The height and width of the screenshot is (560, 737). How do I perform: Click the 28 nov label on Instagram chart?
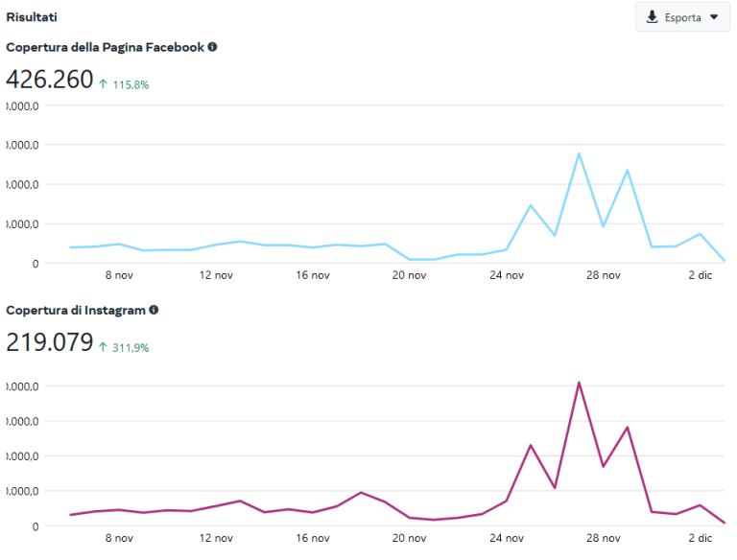click(x=604, y=538)
